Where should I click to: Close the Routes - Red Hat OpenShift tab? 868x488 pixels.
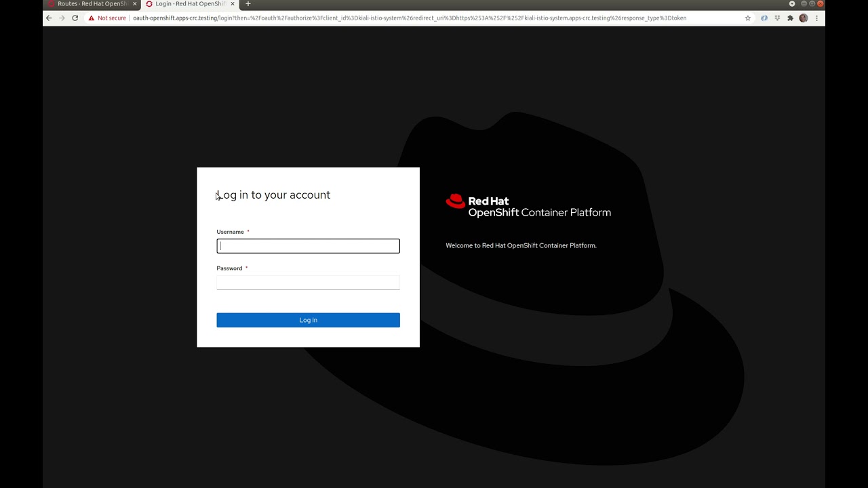[x=134, y=4]
